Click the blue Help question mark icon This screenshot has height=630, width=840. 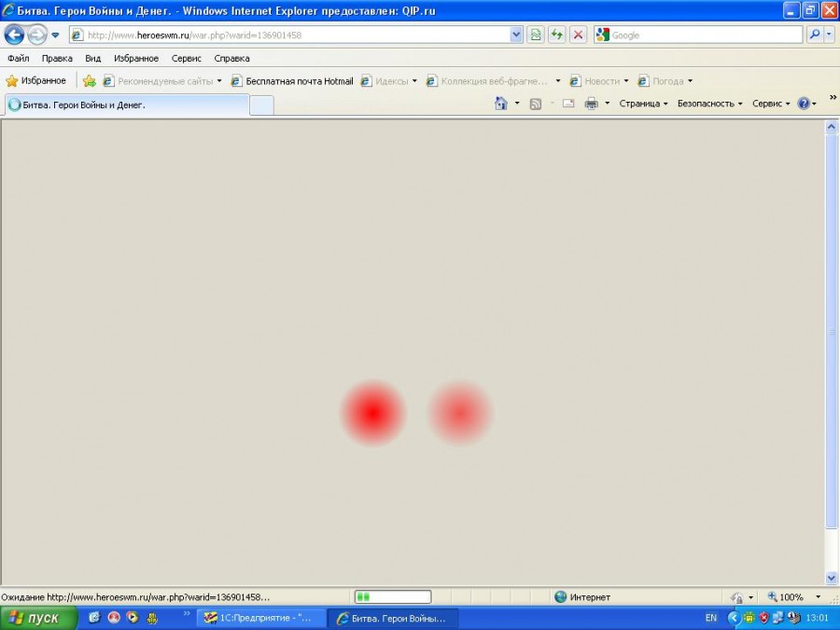[x=804, y=104]
